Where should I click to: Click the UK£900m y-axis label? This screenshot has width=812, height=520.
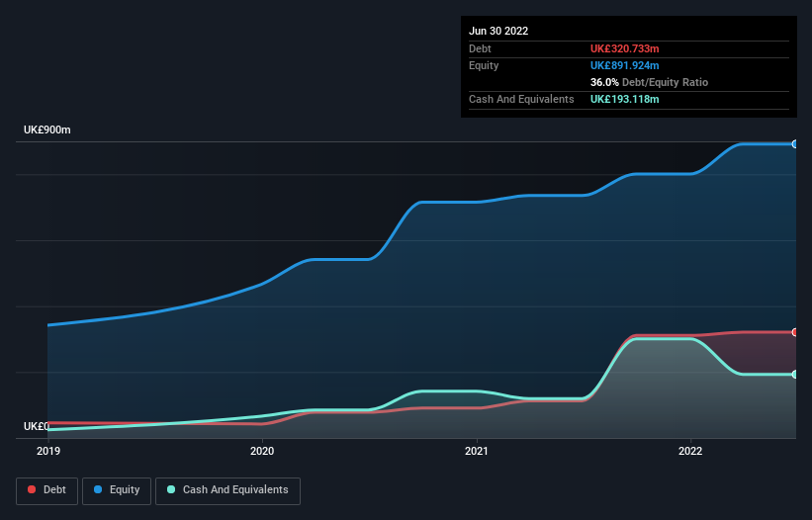click(47, 130)
